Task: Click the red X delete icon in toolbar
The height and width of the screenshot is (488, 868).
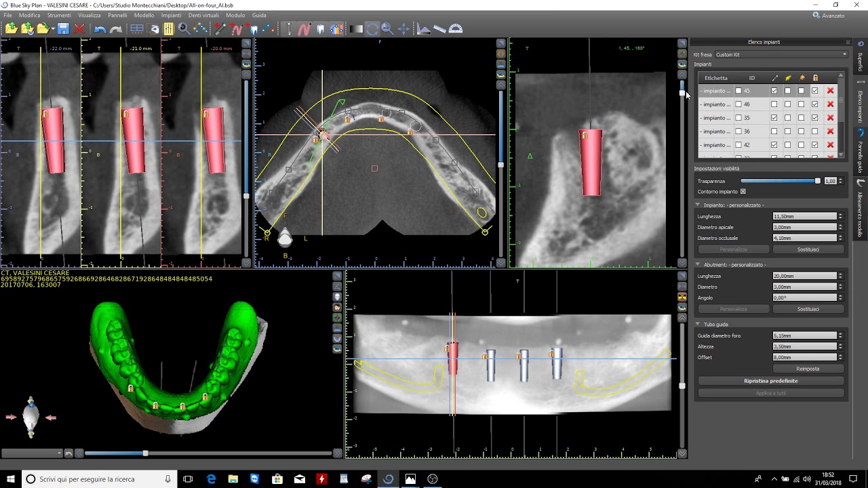Action: coord(79,29)
